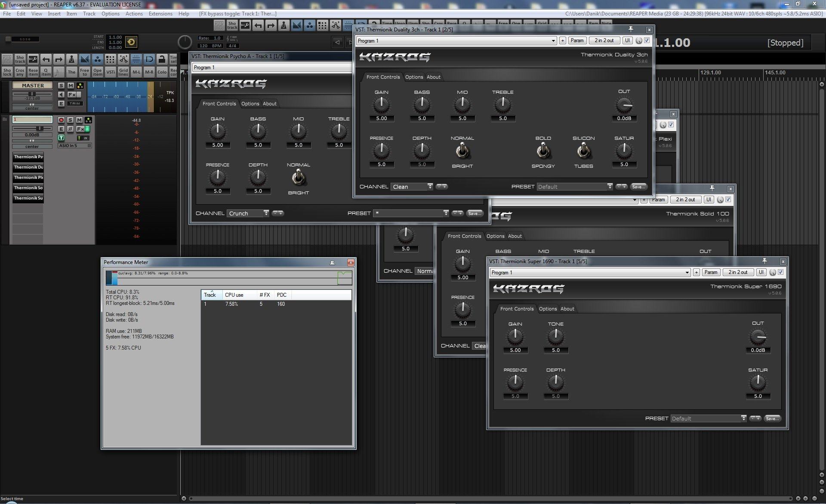Open the CHANNEL dropdown showing Clean
This screenshot has height=504, width=826.
coord(412,187)
